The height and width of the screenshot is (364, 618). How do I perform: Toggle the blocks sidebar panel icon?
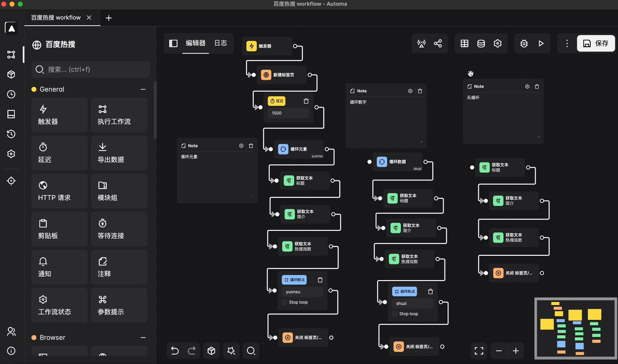(x=173, y=43)
